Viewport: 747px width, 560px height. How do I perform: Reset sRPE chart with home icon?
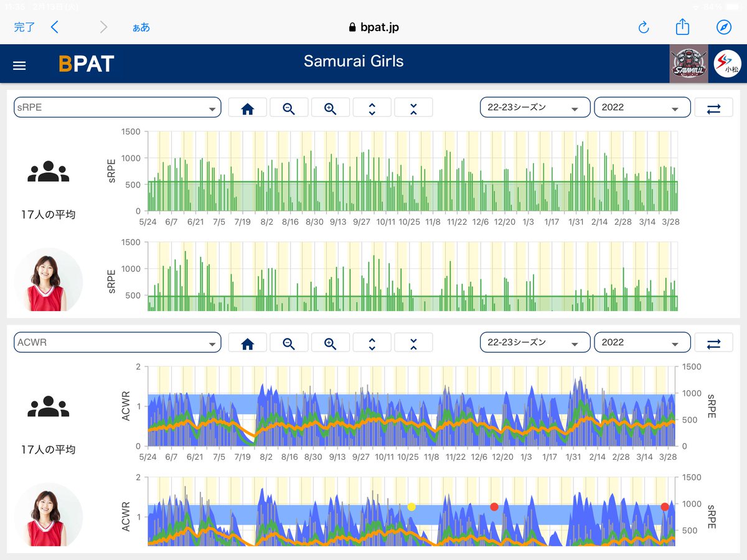(x=248, y=108)
